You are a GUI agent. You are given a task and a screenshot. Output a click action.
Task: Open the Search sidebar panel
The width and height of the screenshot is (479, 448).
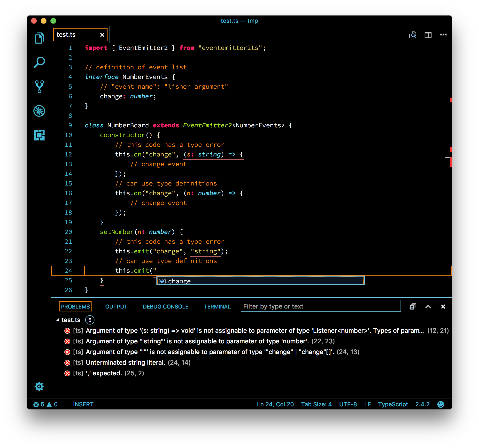point(39,62)
